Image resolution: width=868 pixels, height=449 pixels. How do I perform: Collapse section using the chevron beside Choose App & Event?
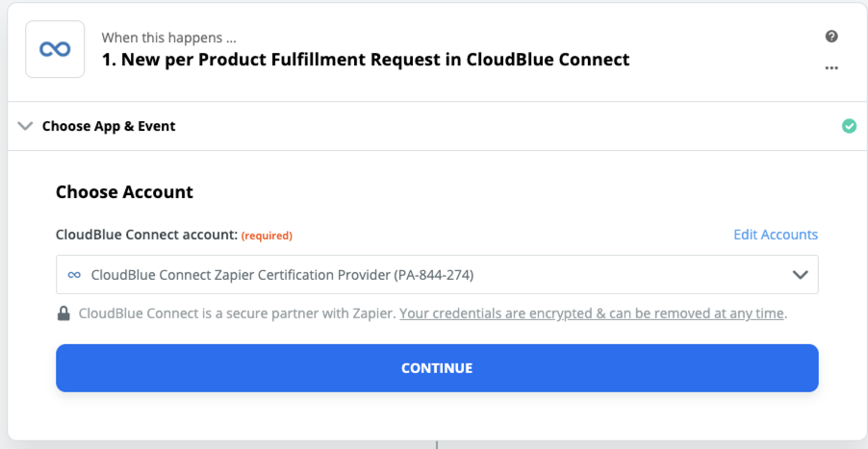click(25, 126)
